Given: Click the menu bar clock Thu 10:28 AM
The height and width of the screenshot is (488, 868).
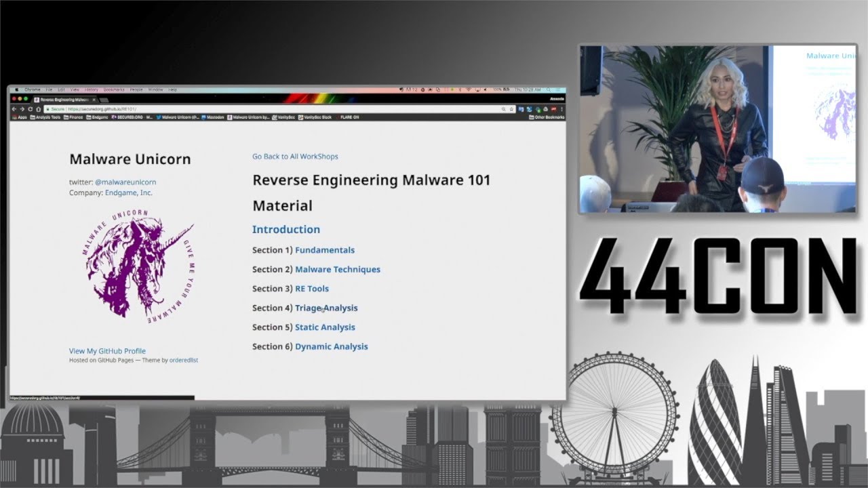Looking at the screenshot, I should pyautogui.click(x=528, y=89).
